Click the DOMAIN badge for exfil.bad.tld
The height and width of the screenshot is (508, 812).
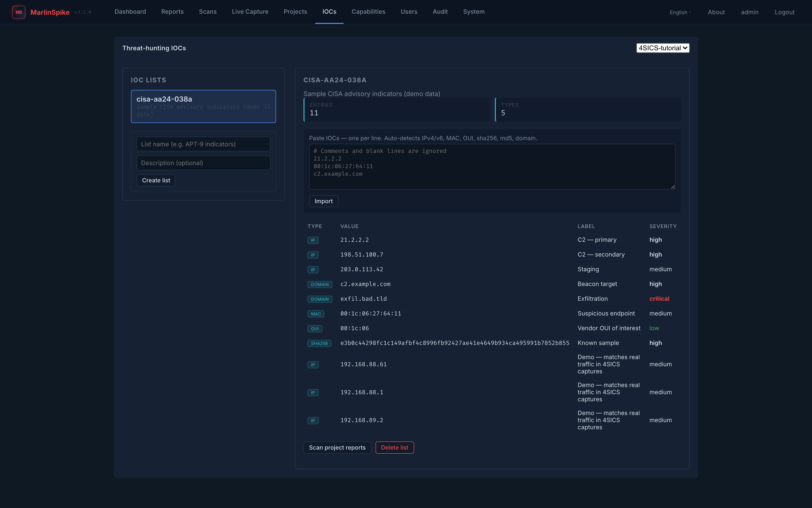pos(320,299)
